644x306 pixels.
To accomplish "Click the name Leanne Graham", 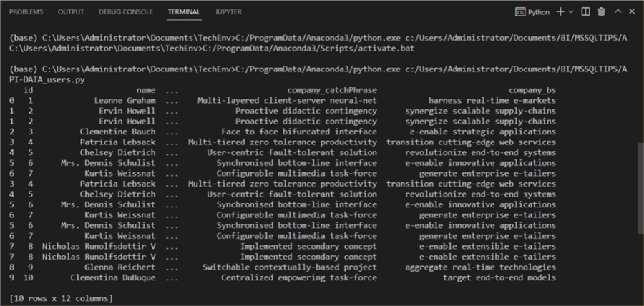I will 125,101.
